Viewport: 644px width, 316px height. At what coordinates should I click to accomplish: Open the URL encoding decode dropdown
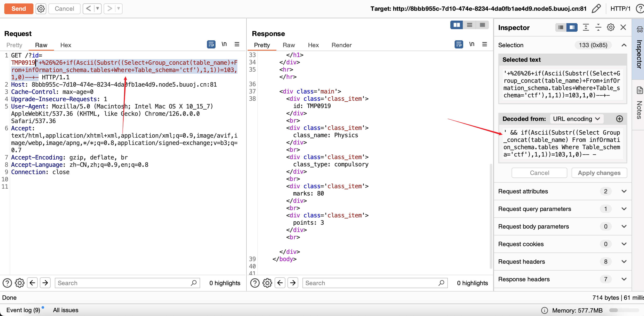(577, 119)
